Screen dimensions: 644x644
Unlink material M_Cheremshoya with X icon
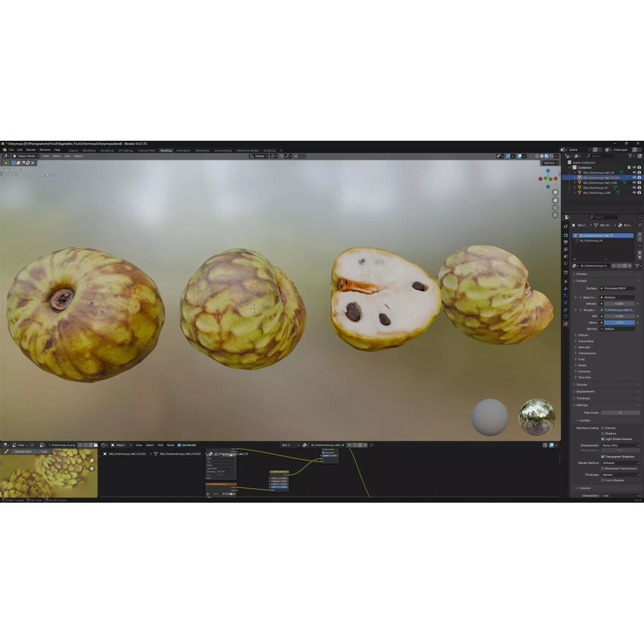(630, 266)
